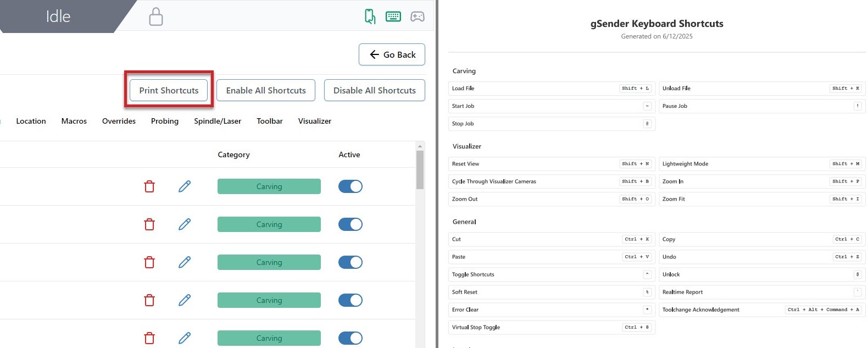
Task: Click the green phone remote icon
Action: 370,16
